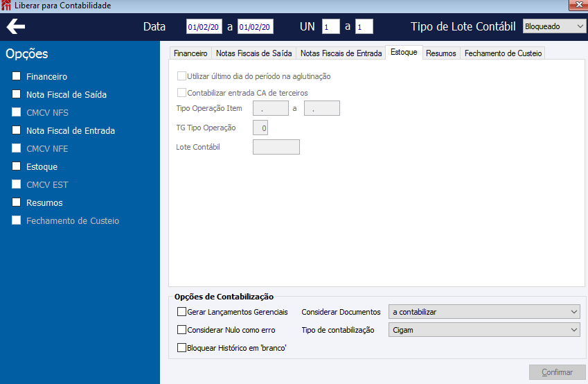
Task: Click the app logo in title bar
Action: tap(6, 6)
